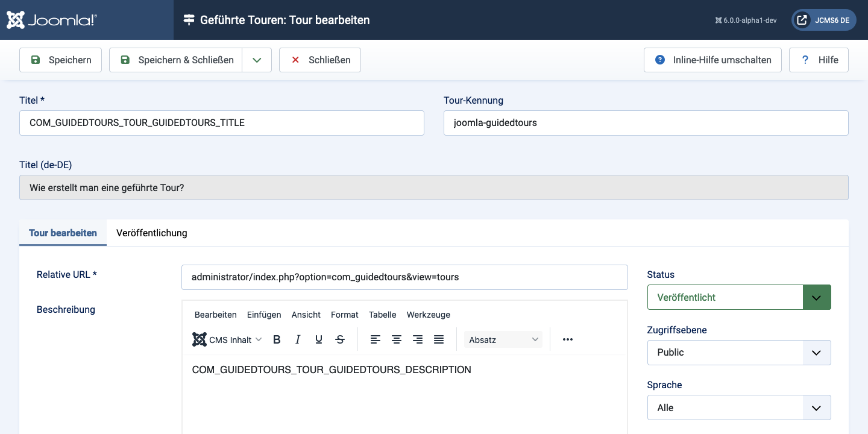This screenshot has width=868, height=434.
Task: Center align text in the editor
Action: pos(397,339)
